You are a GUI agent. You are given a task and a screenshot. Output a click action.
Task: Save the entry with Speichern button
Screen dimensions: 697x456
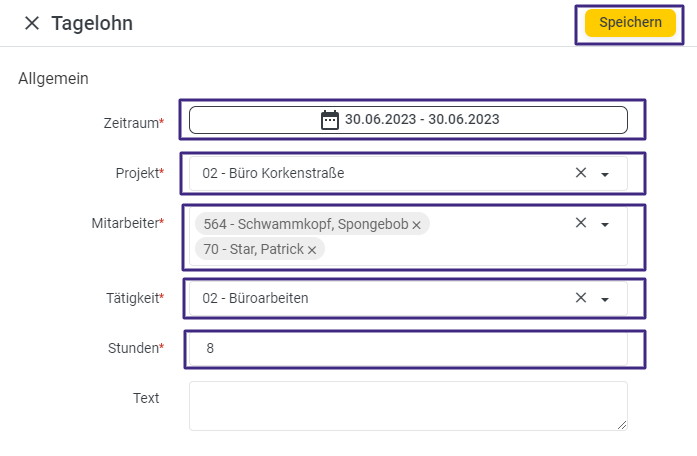(x=630, y=23)
